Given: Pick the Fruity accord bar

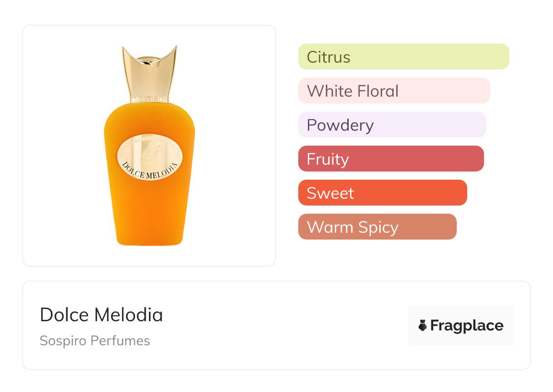Looking at the screenshot, I should pos(390,159).
